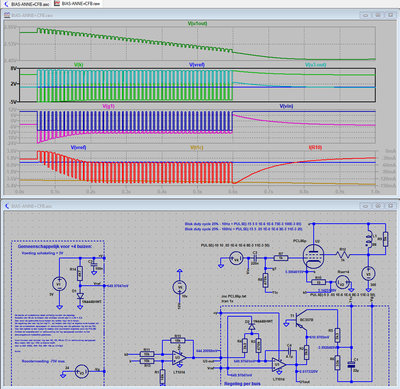Screen dimensions: 400x389
Task: Click resistor R10 at tube cathode
Action: click(319, 282)
